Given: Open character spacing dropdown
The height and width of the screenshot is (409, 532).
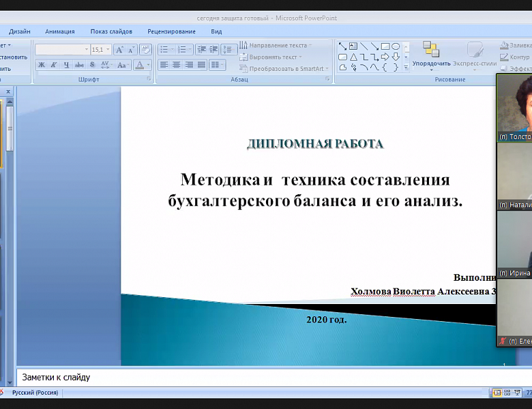Looking at the screenshot, I should pyautogui.click(x=106, y=65).
